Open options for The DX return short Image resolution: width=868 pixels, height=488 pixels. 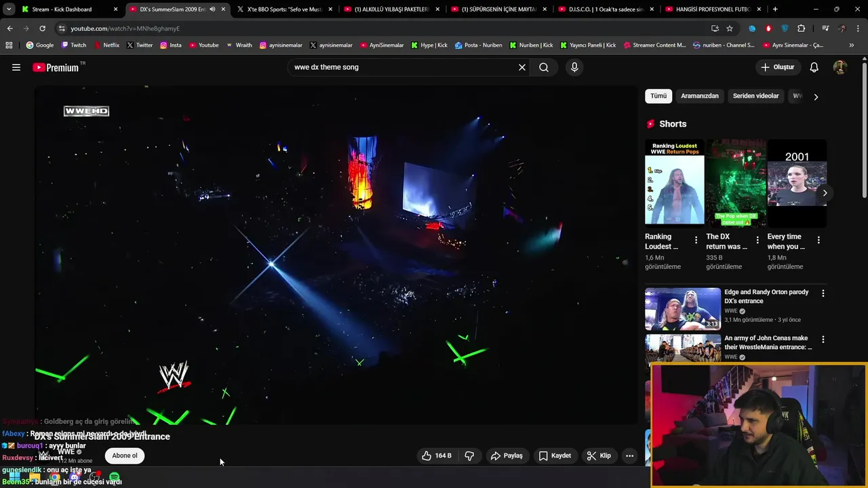(757, 240)
